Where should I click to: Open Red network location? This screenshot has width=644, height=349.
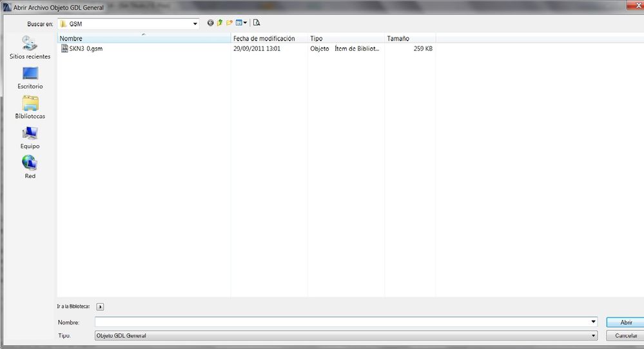30,167
